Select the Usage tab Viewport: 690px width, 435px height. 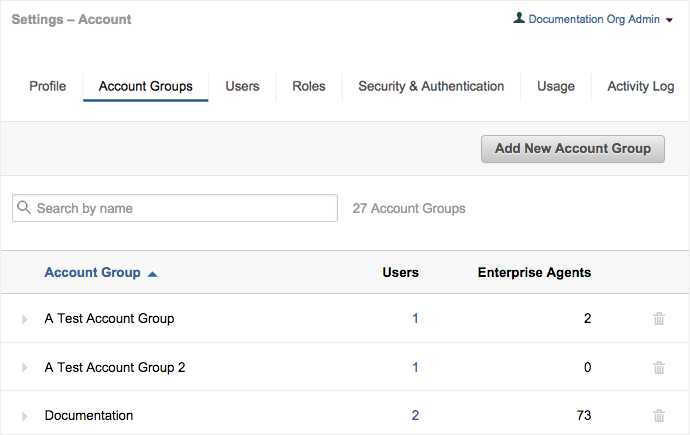click(555, 86)
